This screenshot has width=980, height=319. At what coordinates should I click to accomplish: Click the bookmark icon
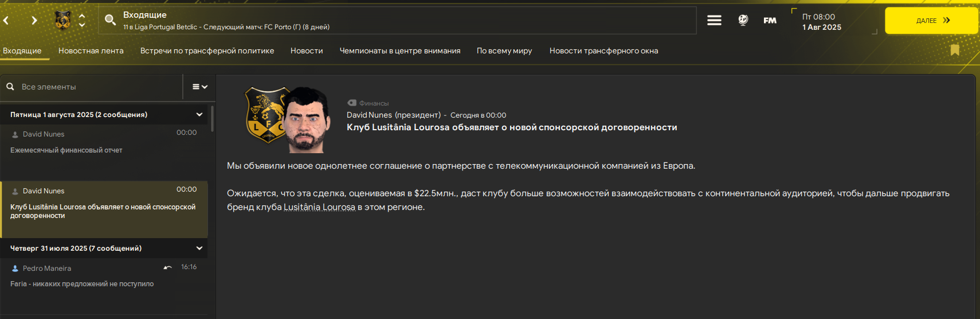pos(955,50)
